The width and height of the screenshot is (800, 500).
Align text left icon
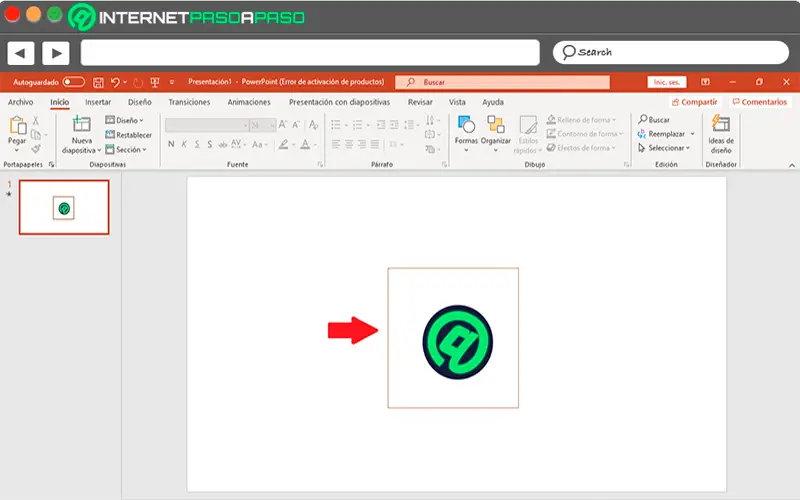coord(336,144)
